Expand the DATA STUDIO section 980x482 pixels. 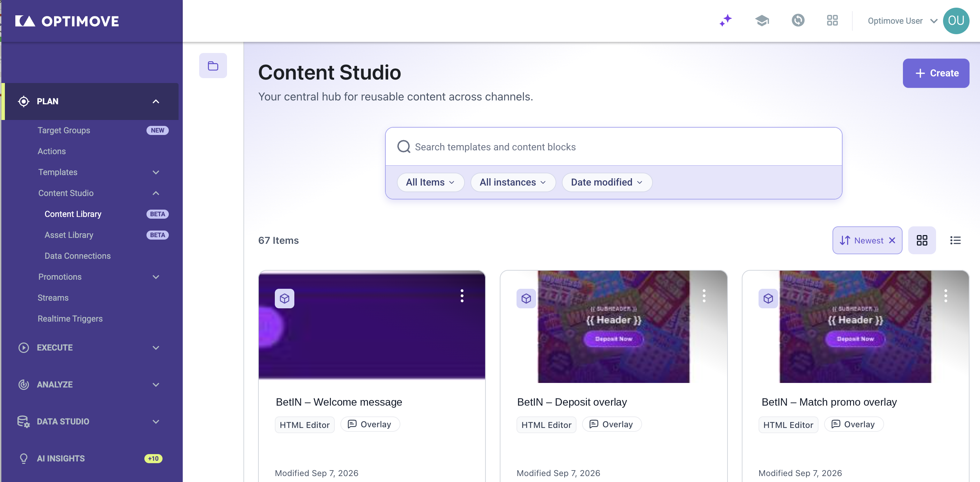coord(156,422)
